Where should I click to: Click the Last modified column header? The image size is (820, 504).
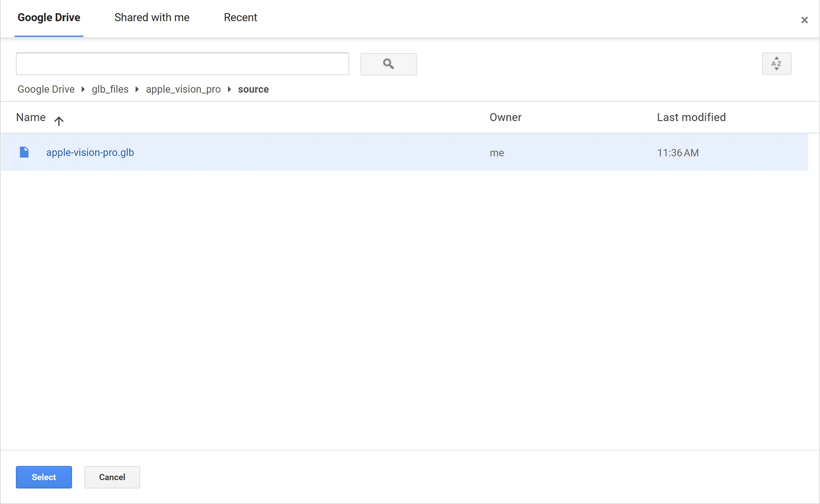[x=691, y=117]
